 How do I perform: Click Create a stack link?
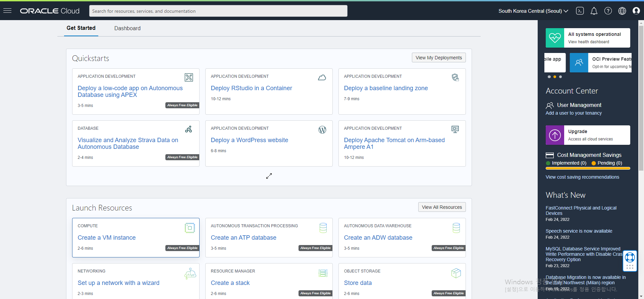pyautogui.click(x=230, y=283)
